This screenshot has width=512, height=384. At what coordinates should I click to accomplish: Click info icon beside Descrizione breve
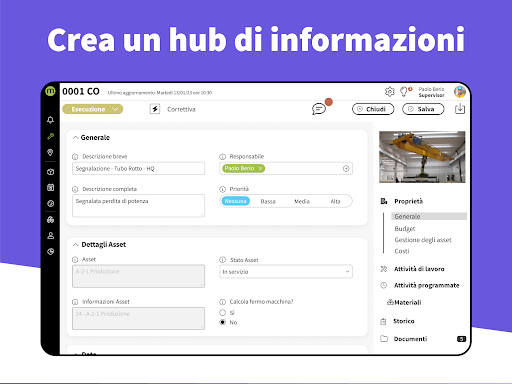pos(75,156)
